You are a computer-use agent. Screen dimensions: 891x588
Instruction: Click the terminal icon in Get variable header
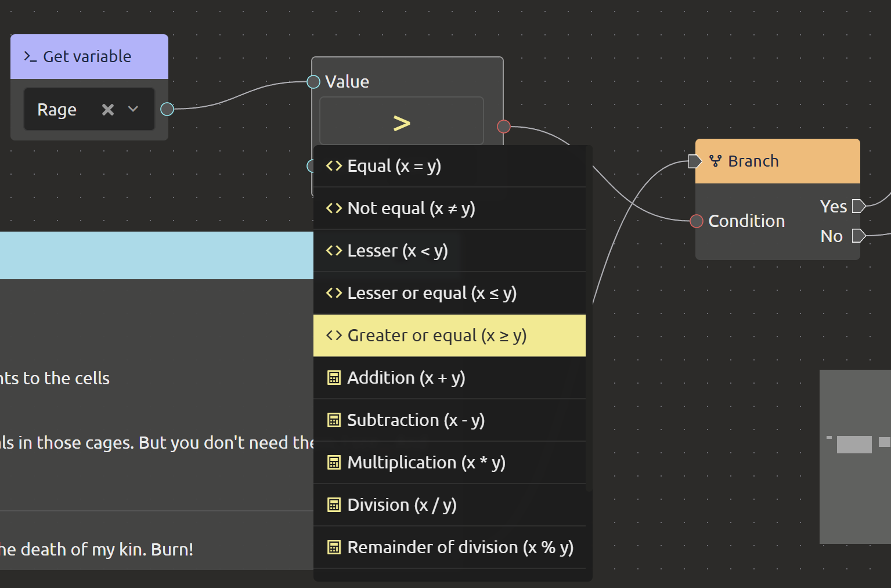(x=30, y=56)
